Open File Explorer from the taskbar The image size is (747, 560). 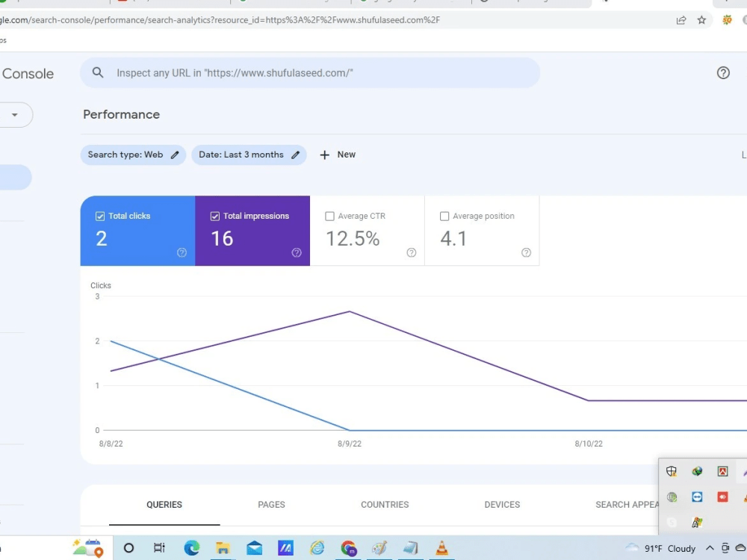[x=223, y=548]
